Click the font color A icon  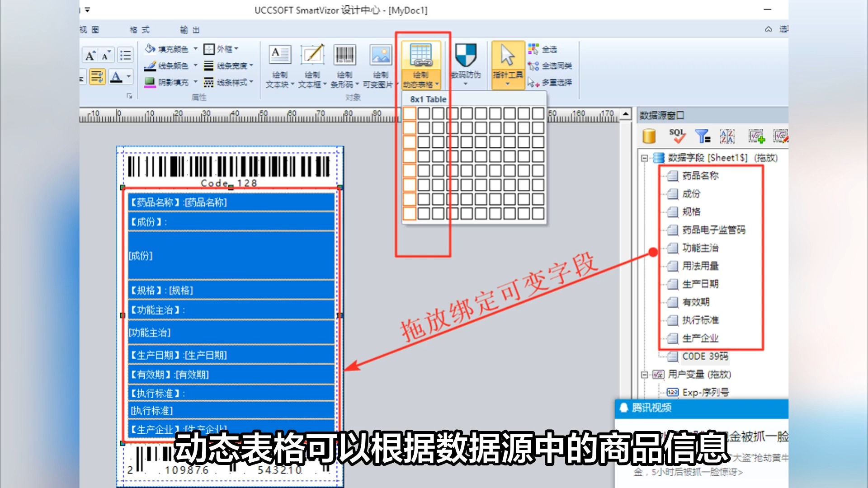coord(117,77)
